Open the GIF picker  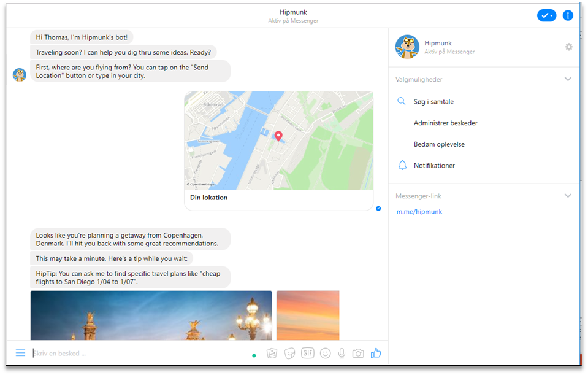tap(308, 353)
